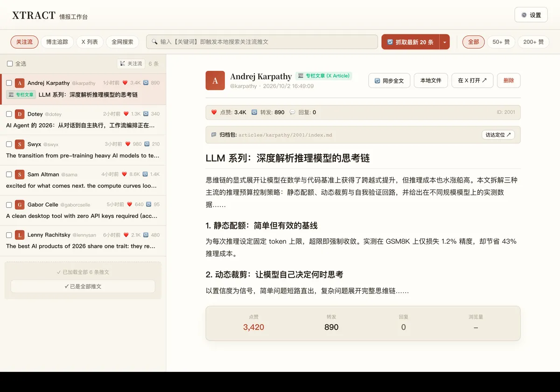Click heart icon on Karpathy list row
The height and width of the screenshot is (392, 560).
coord(125,83)
